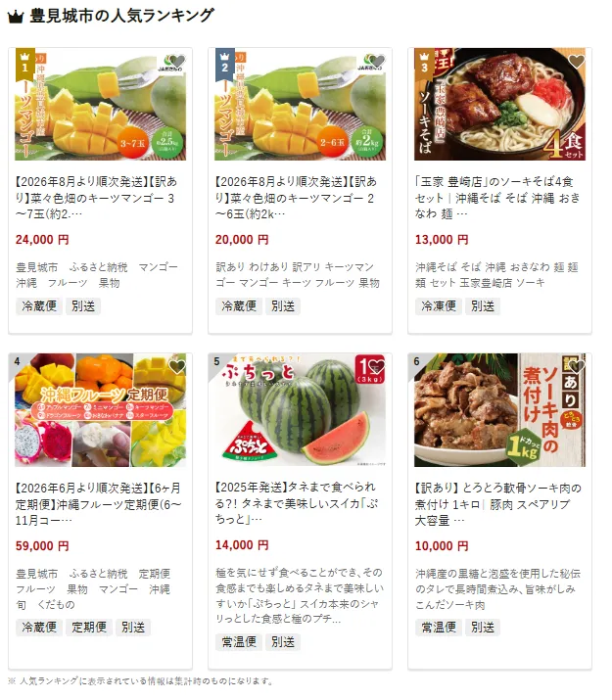The width and height of the screenshot is (612, 700).
Task: Open the ぷちっと watermelon product image
Action: [300, 410]
